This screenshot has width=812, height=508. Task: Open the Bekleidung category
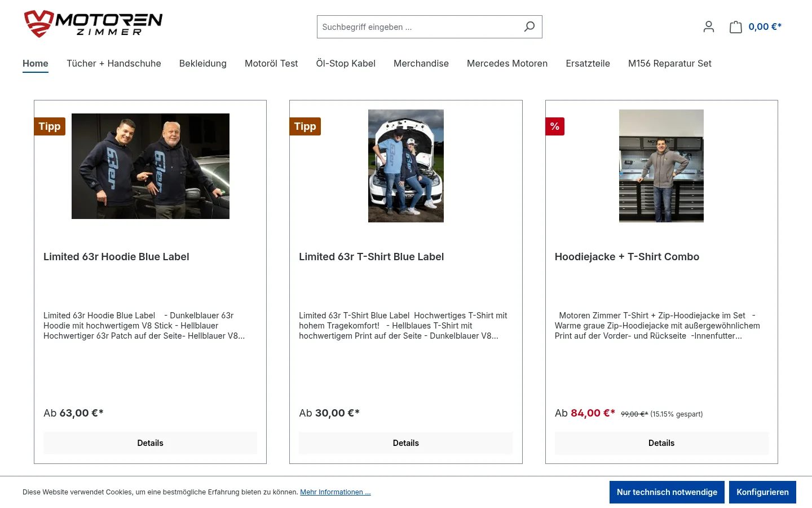[203, 63]
